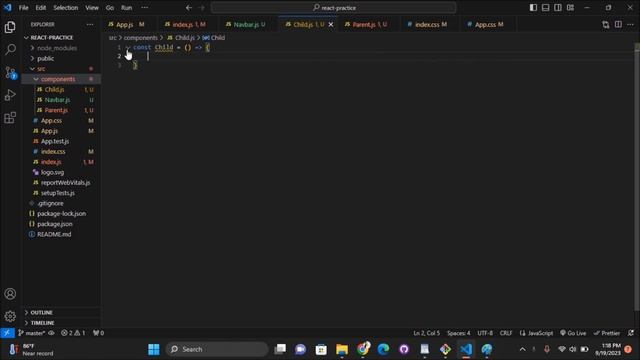640x360 pixels.
Task: Click errors and warnings count in status bar
Action: tap(73, 333)
